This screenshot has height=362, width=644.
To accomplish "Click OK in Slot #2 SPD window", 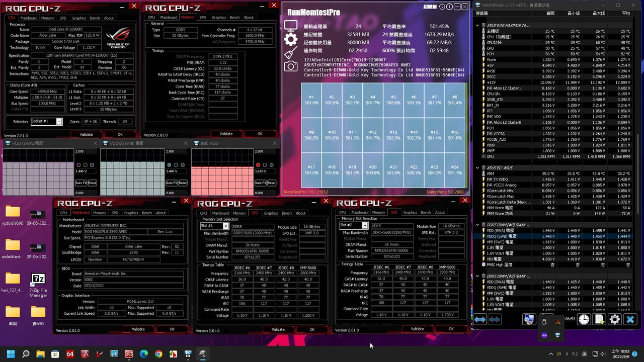I will point(451,329).
